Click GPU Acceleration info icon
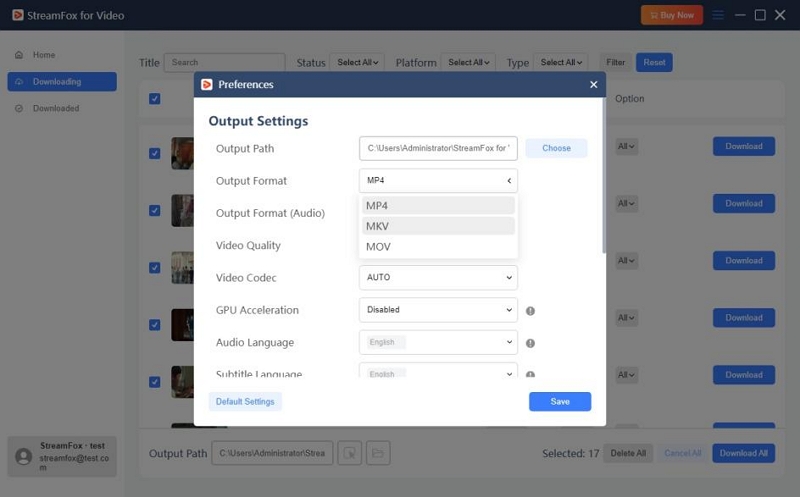The width and height of the screenshot is (800, 497). [531, 311]
